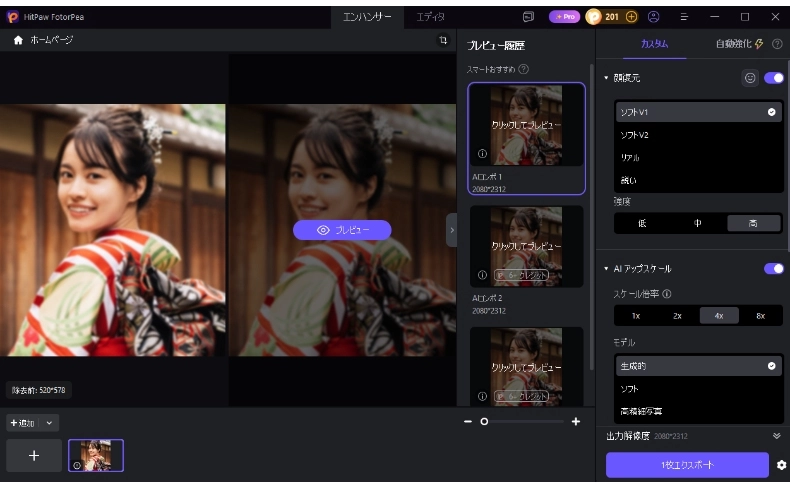The height and width of the screenshot is (488, 790).
Task: Select 高 strength option
Action: (754, 223)
